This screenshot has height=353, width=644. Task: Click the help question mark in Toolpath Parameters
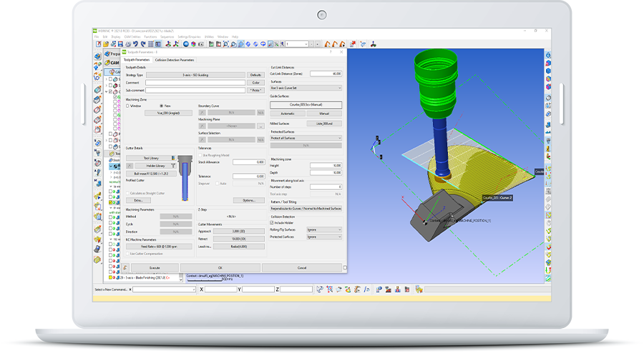click(x=331, y=52)
